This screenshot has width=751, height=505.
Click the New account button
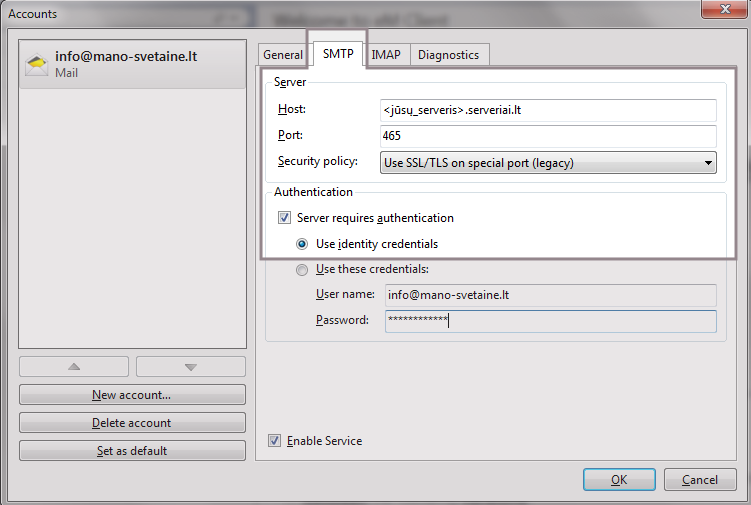pyautogui.click(x=132, y=395)
